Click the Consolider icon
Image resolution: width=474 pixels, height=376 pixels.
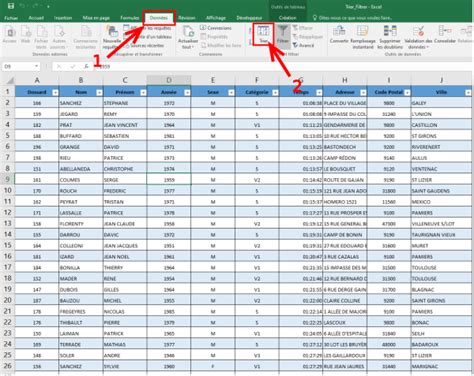click(445, 31)
